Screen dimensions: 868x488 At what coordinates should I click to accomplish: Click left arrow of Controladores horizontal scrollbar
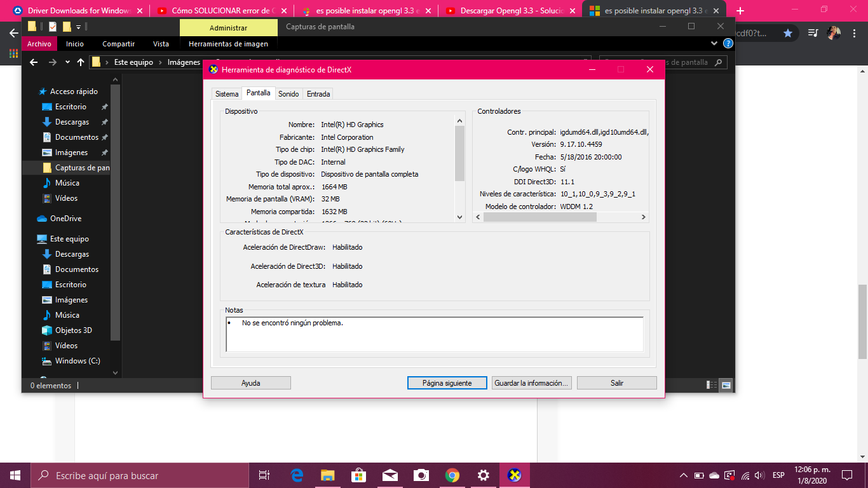[x=478, y=217]
